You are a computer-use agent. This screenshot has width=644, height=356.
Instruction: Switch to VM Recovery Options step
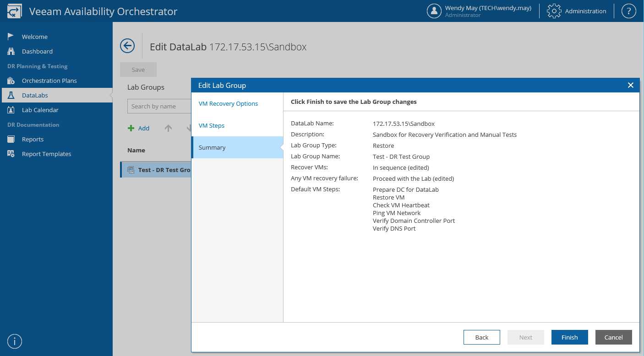click(228, 103)
